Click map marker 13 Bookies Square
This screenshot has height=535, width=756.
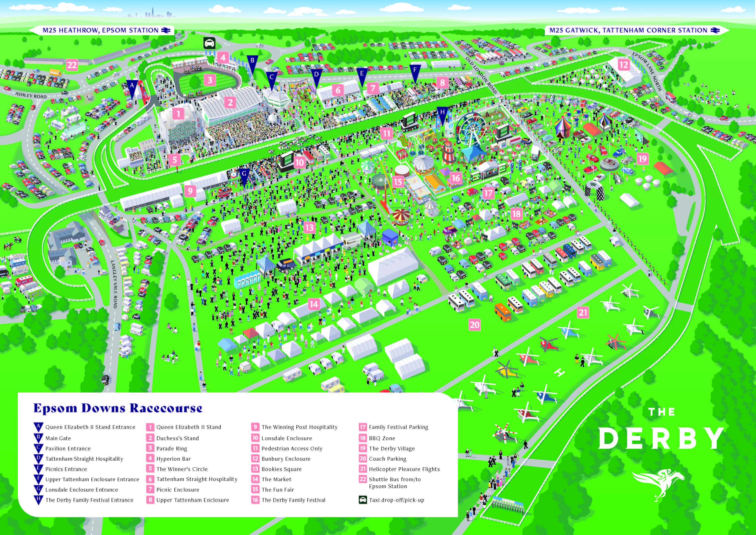tap(309, 227)
